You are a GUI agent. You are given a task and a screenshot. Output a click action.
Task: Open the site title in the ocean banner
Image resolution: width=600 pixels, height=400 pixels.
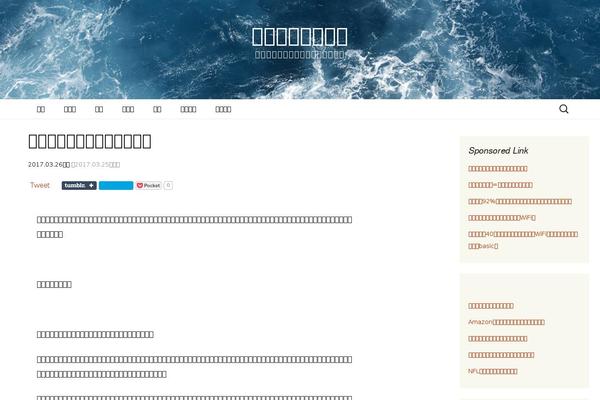tap(300, 36)
